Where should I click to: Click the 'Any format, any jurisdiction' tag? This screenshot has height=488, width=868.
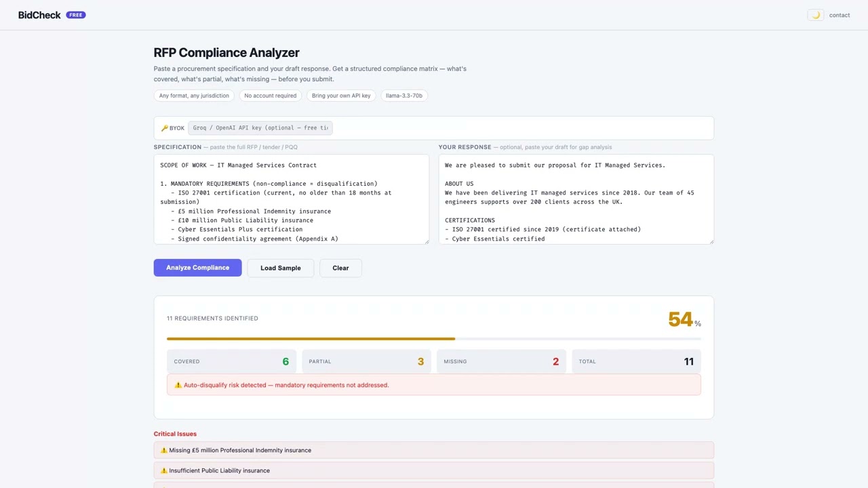tap(194, 96)
